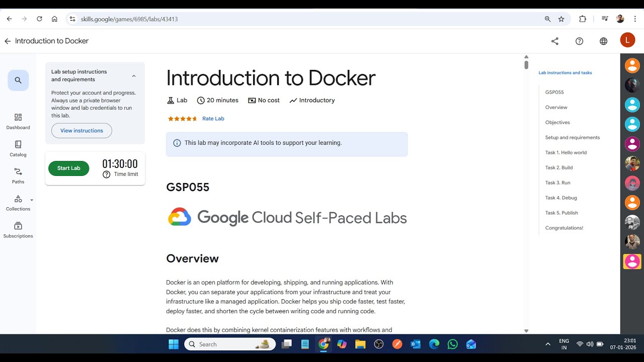Open the browser zoom magnifier icon
The width and height of the screenshot is (644, 362).
click(547, 19)
